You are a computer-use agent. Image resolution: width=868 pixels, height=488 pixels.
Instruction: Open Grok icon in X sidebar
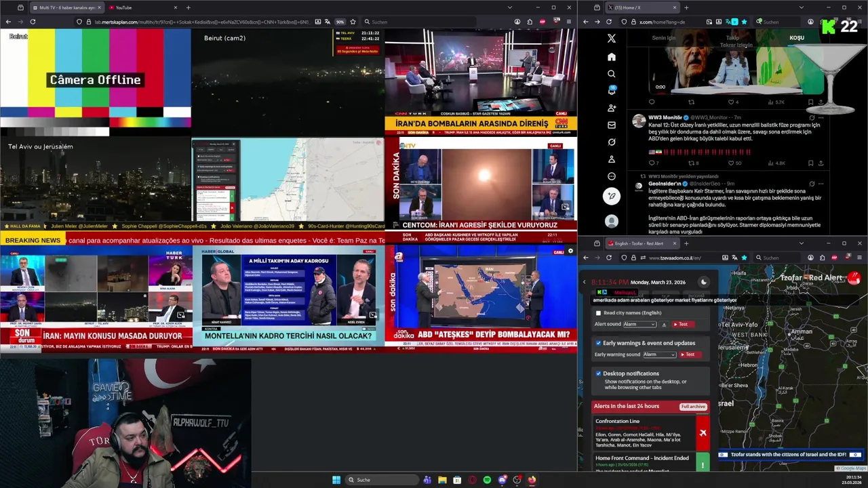point(612,142)
